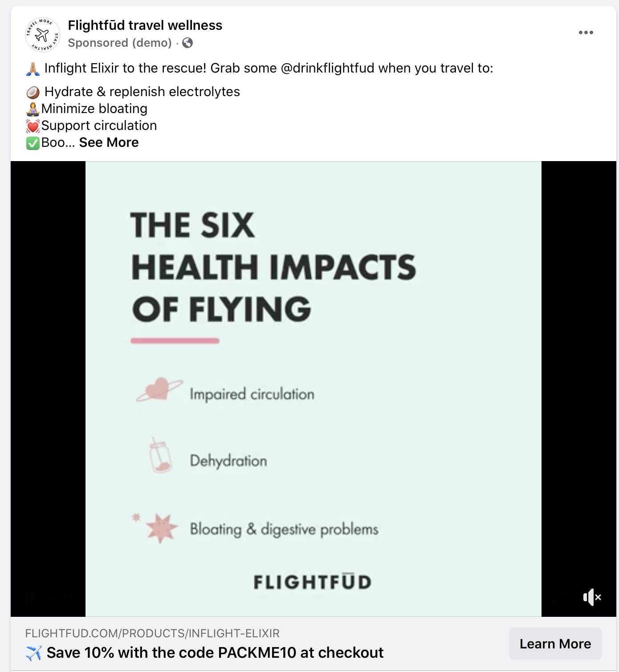The image size is (619, 672).
Task: Open the @drinkflightfud mention in the post
Action: coord(327,68)
